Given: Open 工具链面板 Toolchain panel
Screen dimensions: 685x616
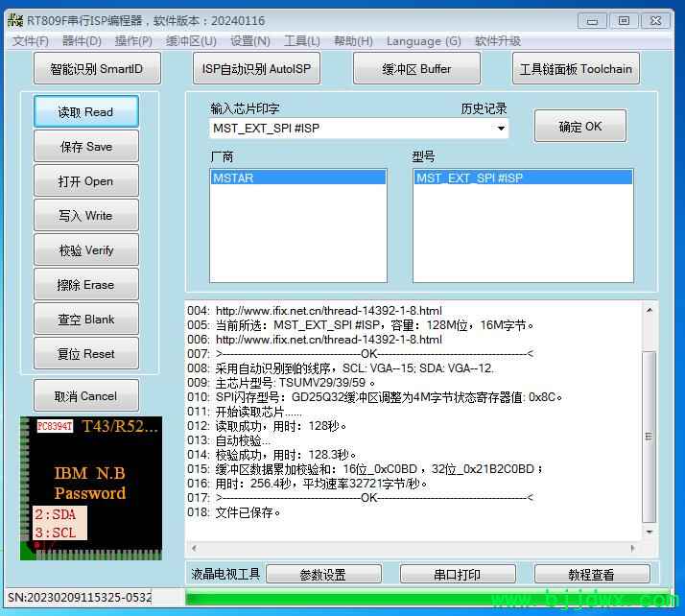Looking at the screenshot, I should (x=576, y=69).
